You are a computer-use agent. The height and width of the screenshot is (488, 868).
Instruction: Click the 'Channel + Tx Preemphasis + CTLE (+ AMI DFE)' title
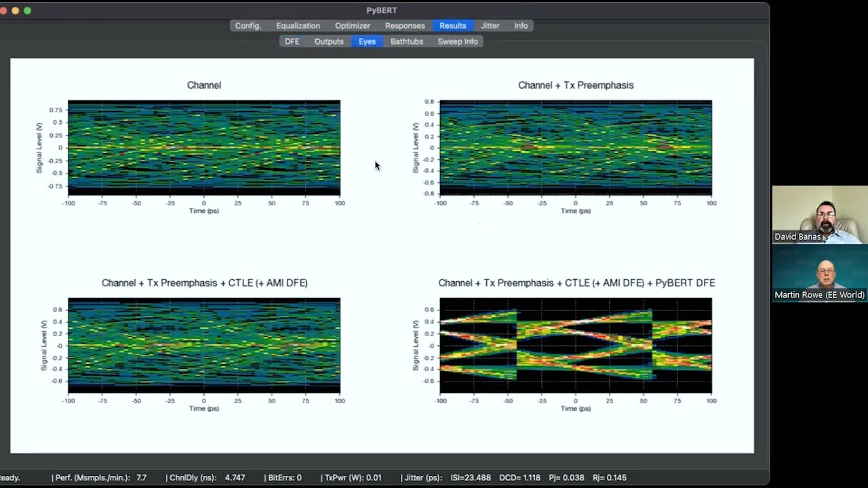click(x=204, y=283)
